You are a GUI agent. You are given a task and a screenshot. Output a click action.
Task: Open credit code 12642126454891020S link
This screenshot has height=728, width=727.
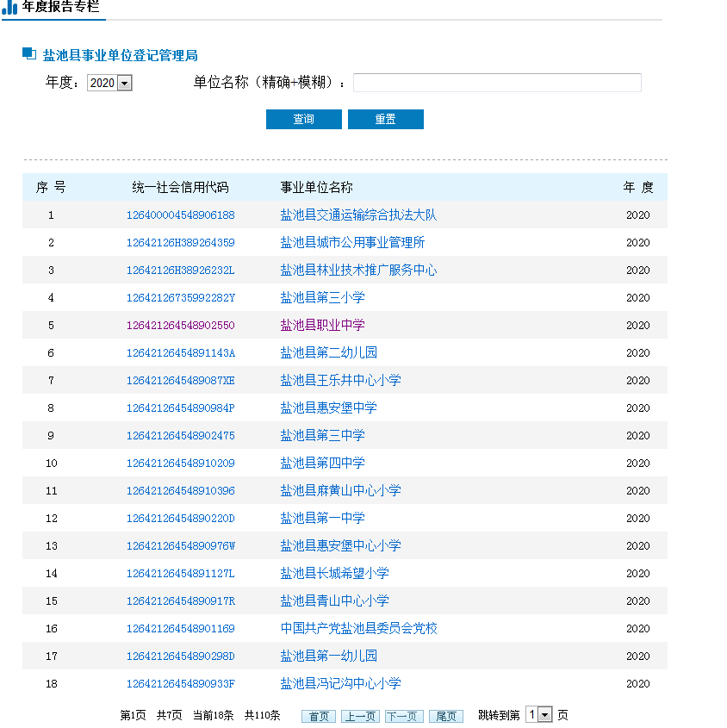(181, 463)
